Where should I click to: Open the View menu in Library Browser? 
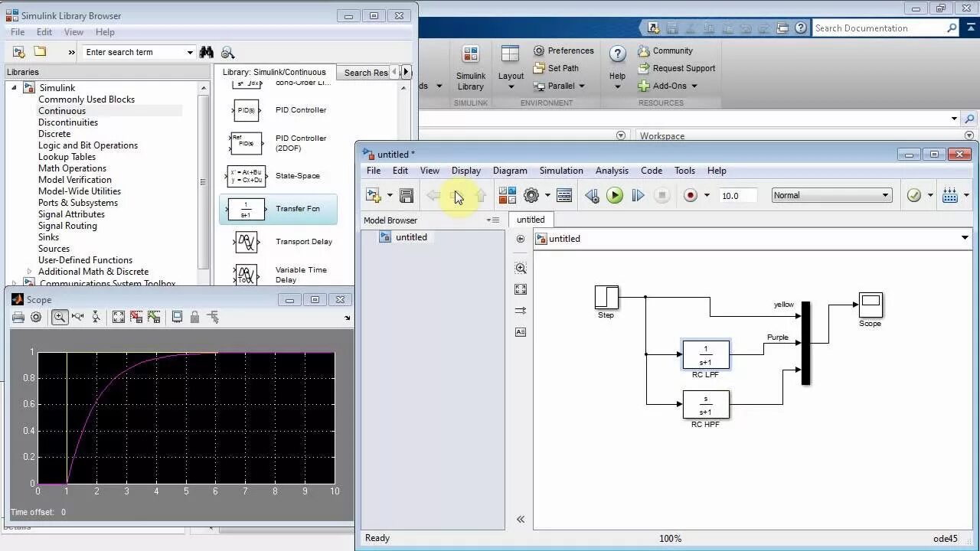pyautogui.click(x=73, y=32)
